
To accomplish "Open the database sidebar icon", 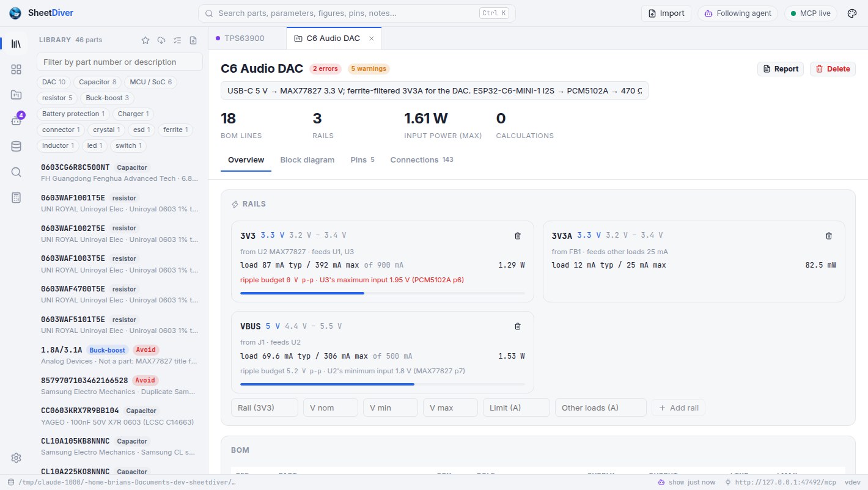I will pyautogui.click(x=17, y=146).
